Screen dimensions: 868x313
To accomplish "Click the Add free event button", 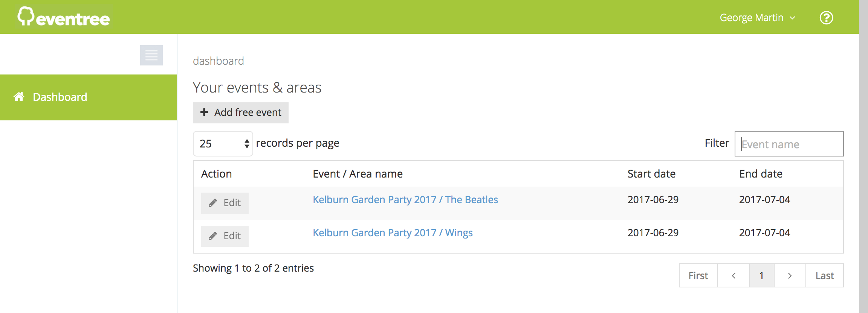I will click(241, 112).
